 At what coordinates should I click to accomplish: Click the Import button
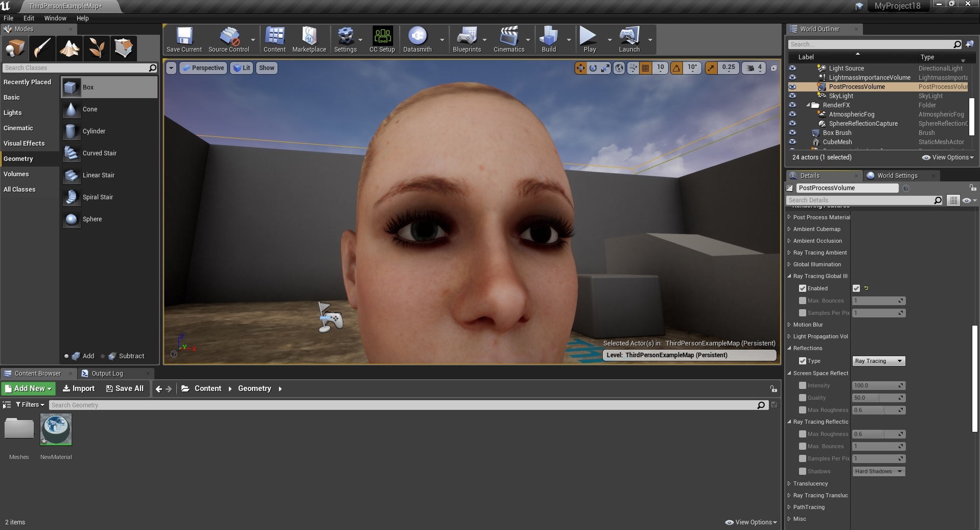(79, 388)
